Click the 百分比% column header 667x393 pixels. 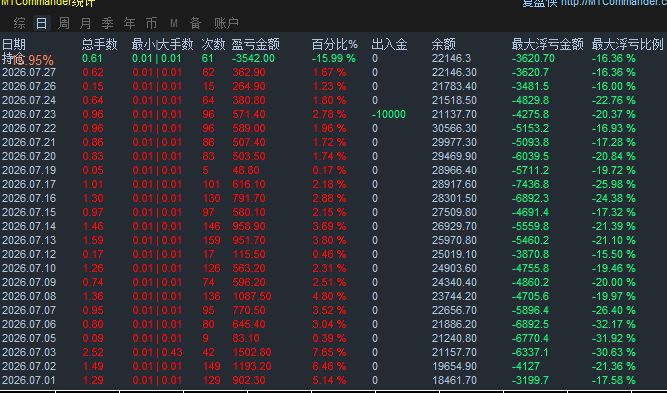click(x=335, y=44)
